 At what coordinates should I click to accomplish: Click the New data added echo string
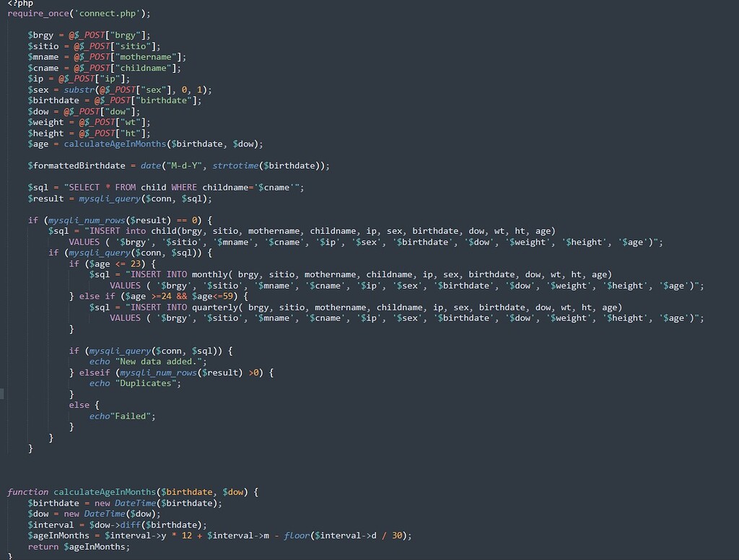tap(155, 361)
